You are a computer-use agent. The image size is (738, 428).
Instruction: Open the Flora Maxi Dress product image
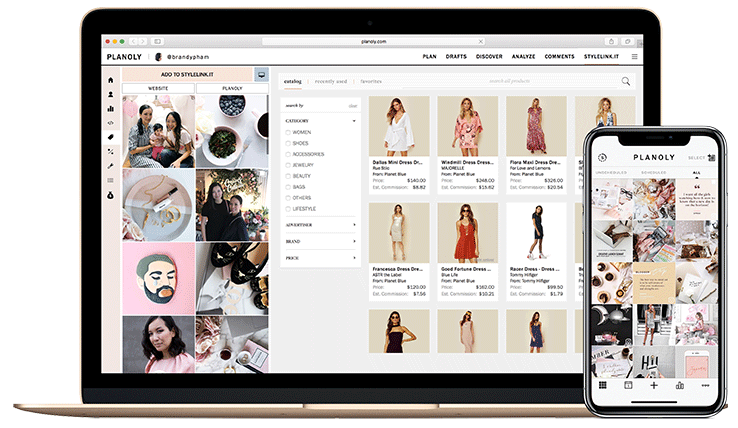(537, 126)
